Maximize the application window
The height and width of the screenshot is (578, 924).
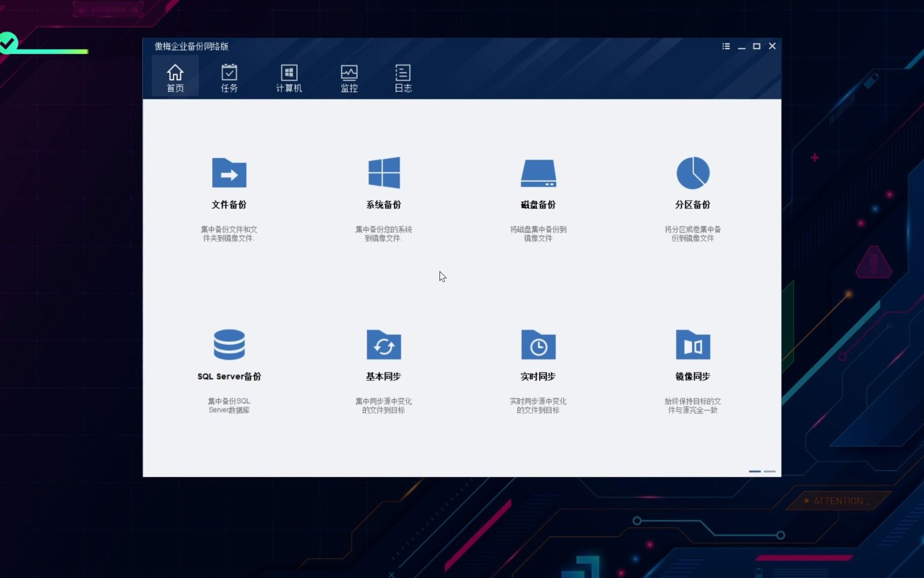[x=757, y=46]
